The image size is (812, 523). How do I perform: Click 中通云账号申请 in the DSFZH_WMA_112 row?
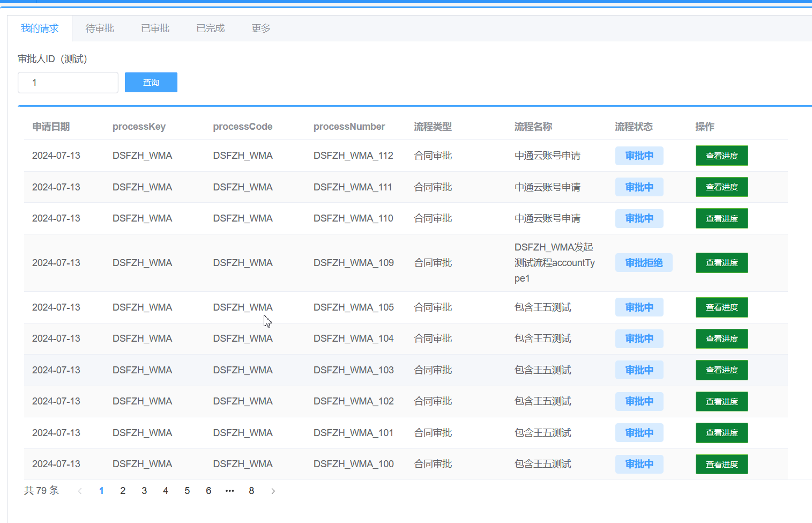click(547, 156)
